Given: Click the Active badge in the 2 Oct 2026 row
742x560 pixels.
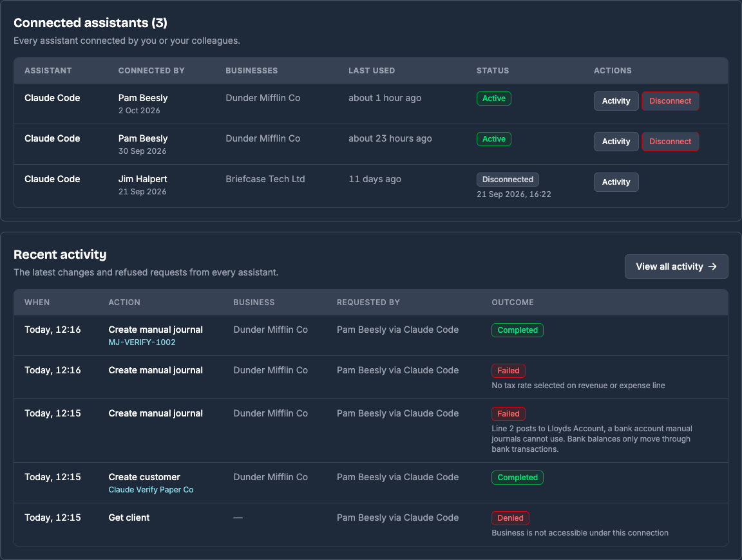Looking at the screenshot, I should coord(493,98).
